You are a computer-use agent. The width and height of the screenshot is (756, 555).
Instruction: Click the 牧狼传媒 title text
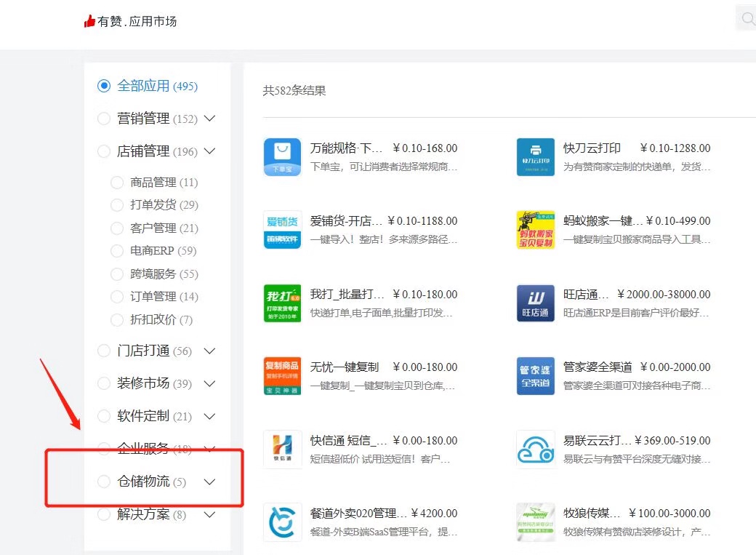[x=592, y=513]
